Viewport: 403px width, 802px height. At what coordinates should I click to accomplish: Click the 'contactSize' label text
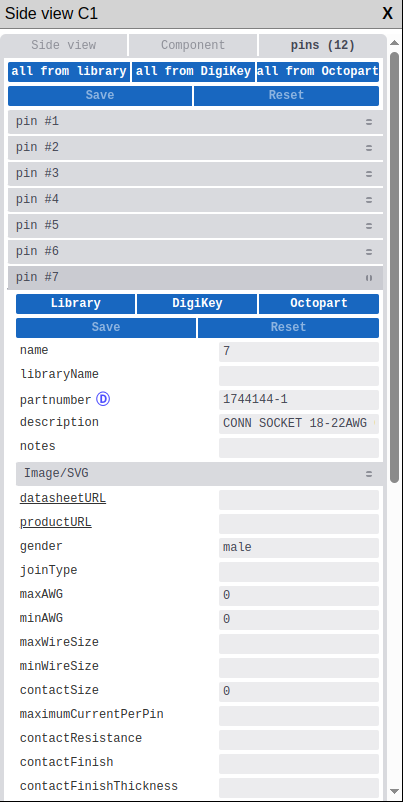coord(59,690)
